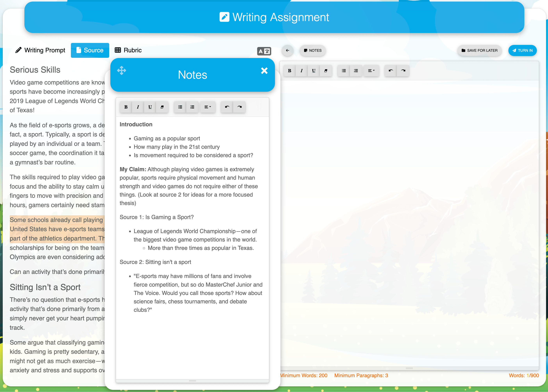Open alignment dropdown in essay toolbar

[371, 71]
